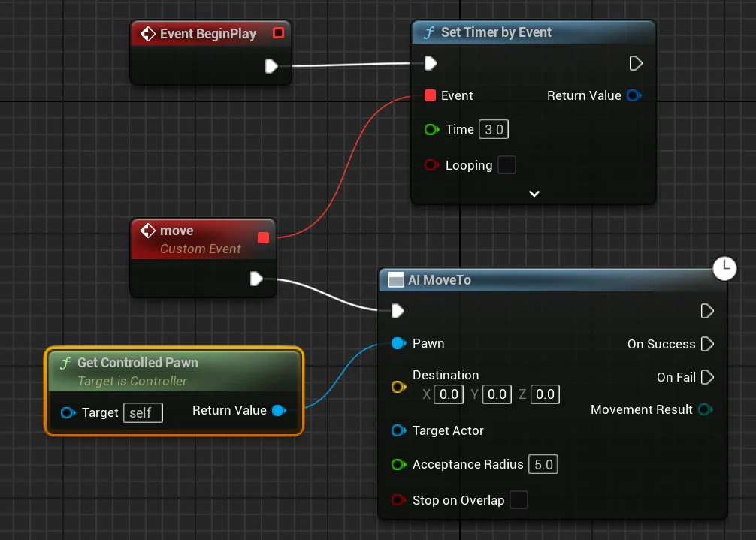Click the Return Value pin on Set Timer
Screen dimensions: 756x540
[634, 95]
